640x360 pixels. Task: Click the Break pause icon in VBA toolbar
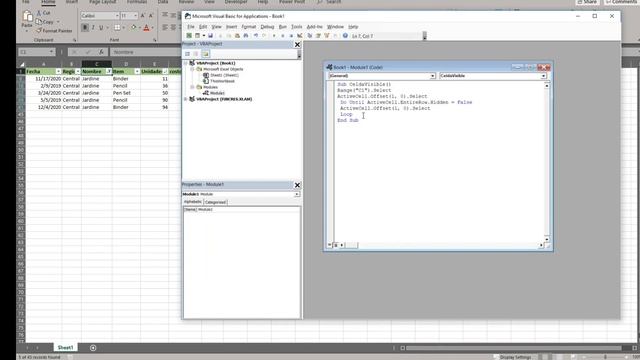(282, 36)
